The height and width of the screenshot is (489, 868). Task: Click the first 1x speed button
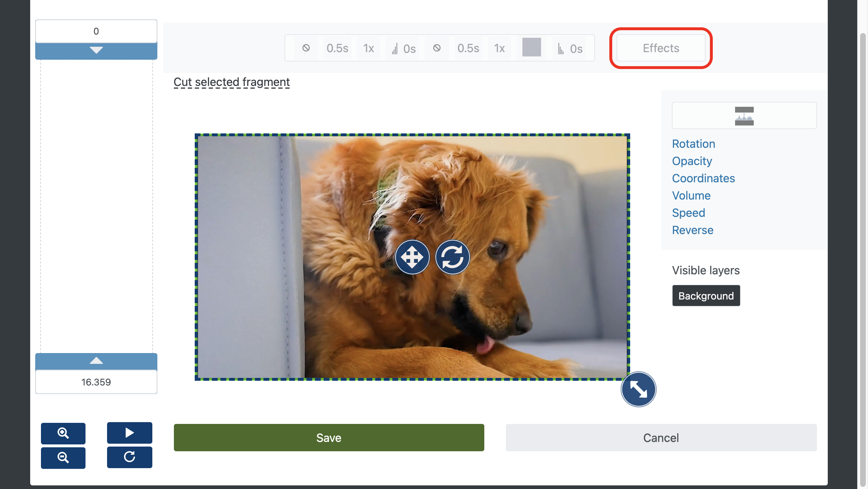coord(369,48)
